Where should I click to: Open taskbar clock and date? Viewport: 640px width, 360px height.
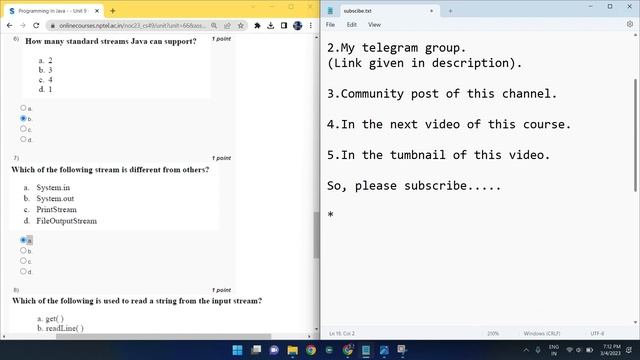[611, 350]
